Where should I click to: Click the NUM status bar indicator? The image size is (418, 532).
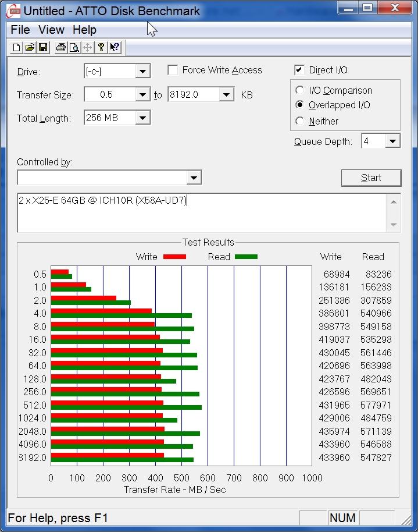[x=342, y=518]
